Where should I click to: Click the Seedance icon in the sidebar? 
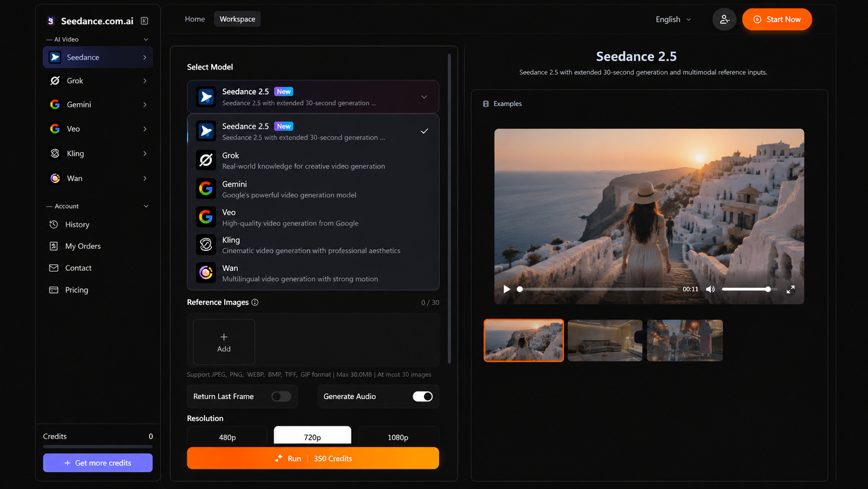coord(55,57)
